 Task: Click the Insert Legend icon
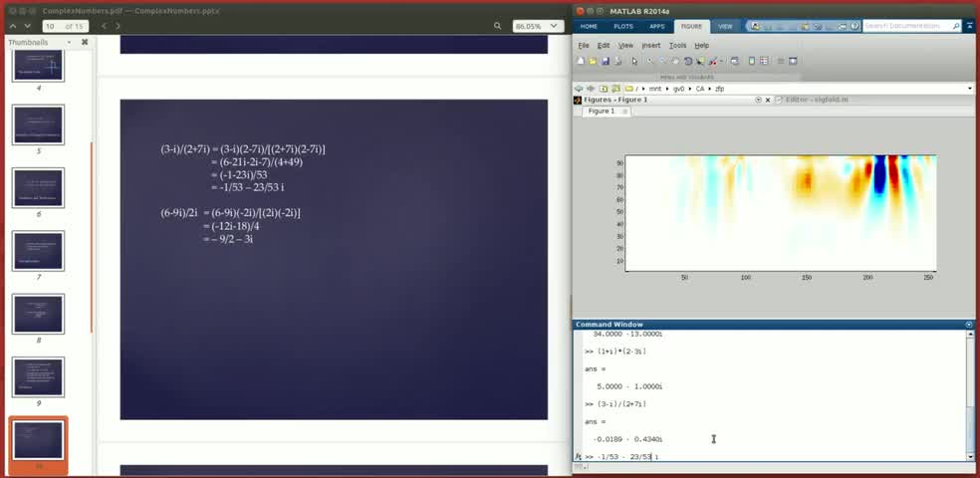(764, 61)
